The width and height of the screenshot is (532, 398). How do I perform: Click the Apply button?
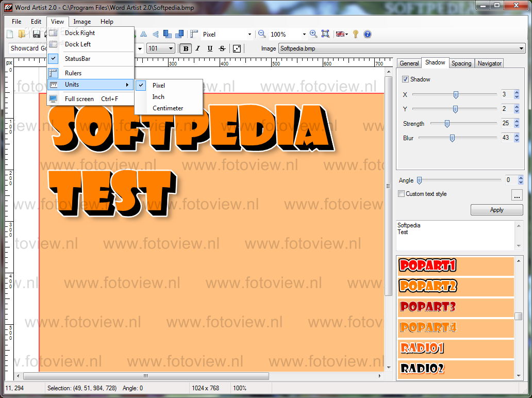click(x=497, y=210)
